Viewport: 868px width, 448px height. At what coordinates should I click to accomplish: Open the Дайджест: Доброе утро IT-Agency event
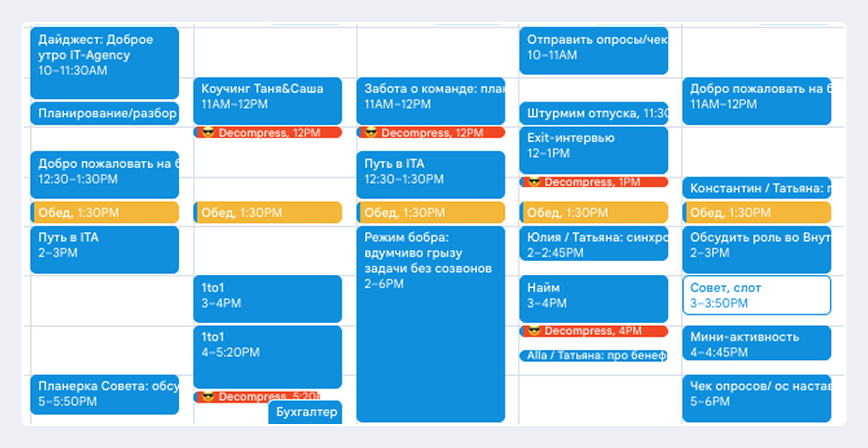104,62
